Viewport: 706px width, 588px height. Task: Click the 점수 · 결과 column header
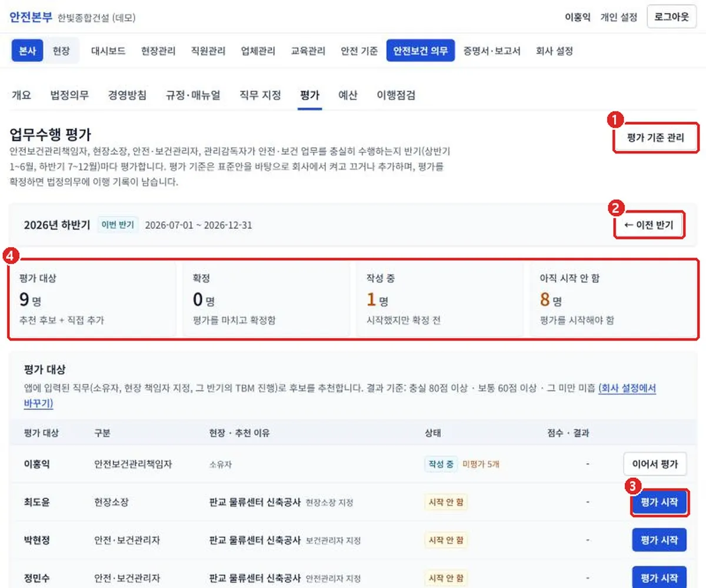tap(568, 433)
